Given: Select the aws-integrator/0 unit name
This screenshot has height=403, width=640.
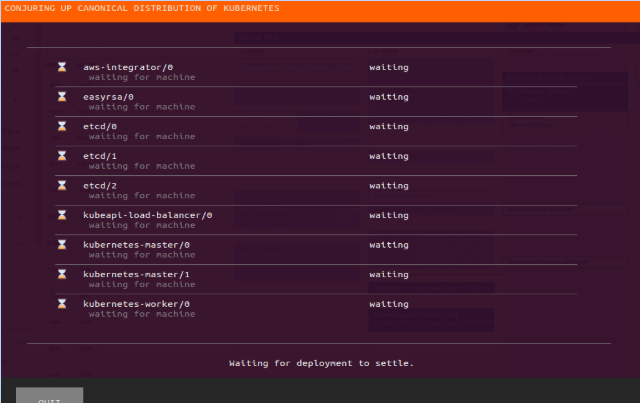Looking at the screenshot, I should pos(128,67).
